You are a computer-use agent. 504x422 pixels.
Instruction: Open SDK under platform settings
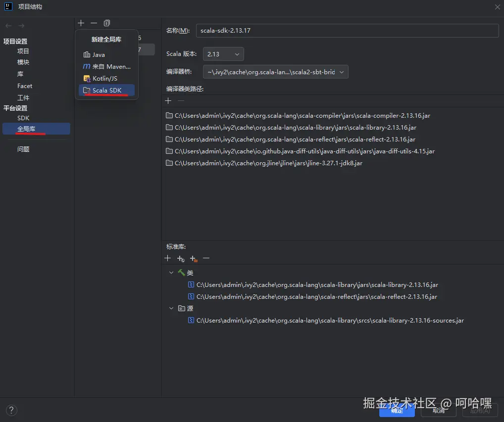tap(23, 118)
